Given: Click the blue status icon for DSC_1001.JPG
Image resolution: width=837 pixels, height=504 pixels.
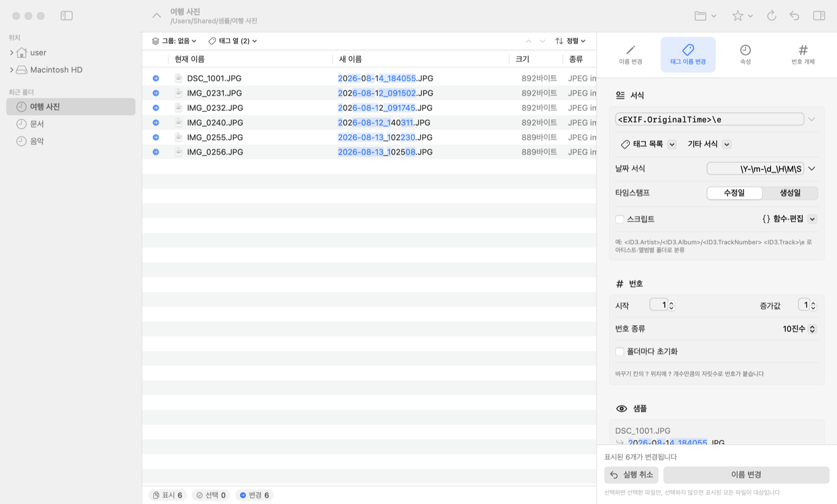Looking at the screenshot, I should tap(156, 78).
